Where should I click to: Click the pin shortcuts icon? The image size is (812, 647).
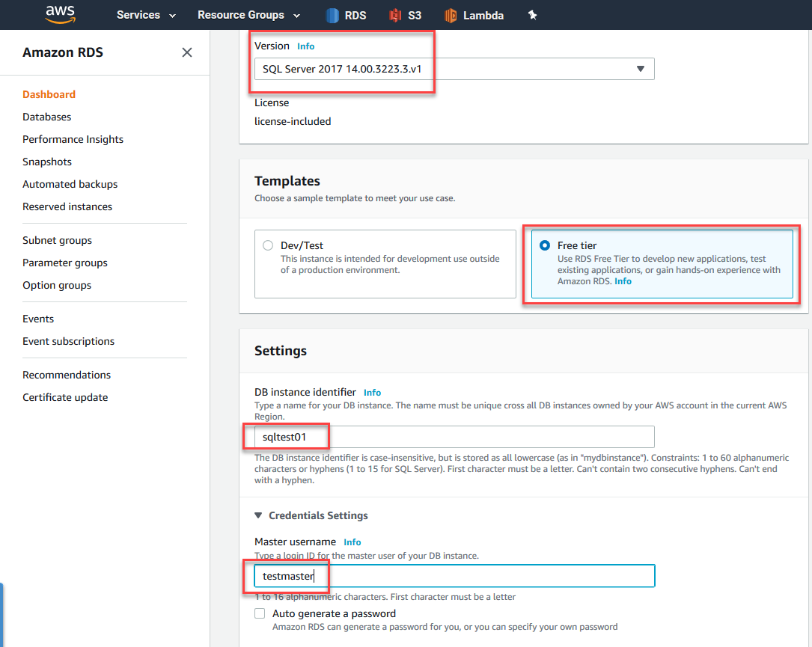coord(533,15)
